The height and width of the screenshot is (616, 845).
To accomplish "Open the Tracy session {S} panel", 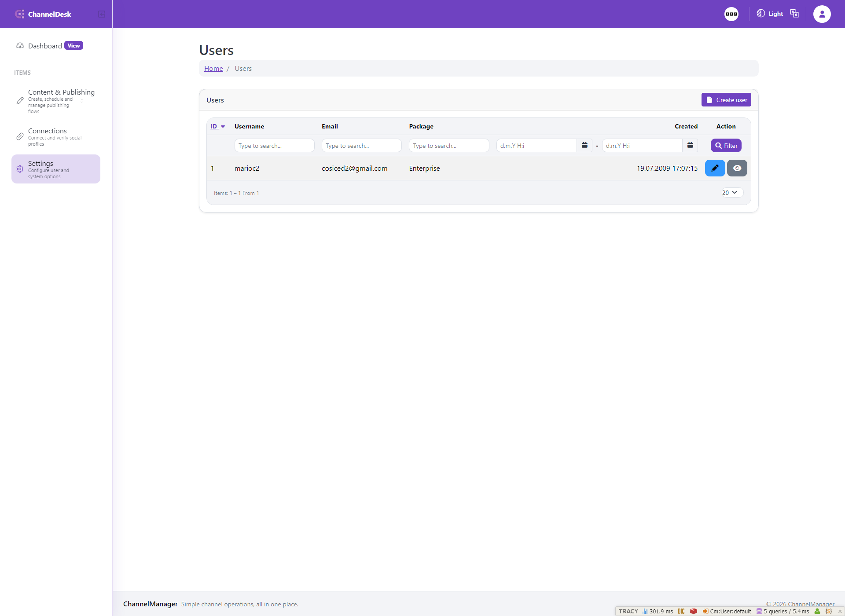I will [x=829, y=611].
